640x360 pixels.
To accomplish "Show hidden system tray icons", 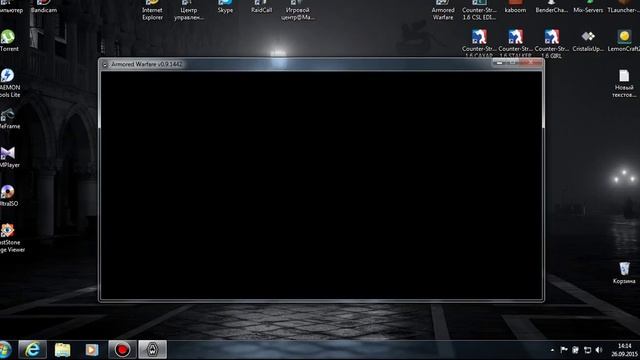I will pyautogui.click(x=552, y=350).
